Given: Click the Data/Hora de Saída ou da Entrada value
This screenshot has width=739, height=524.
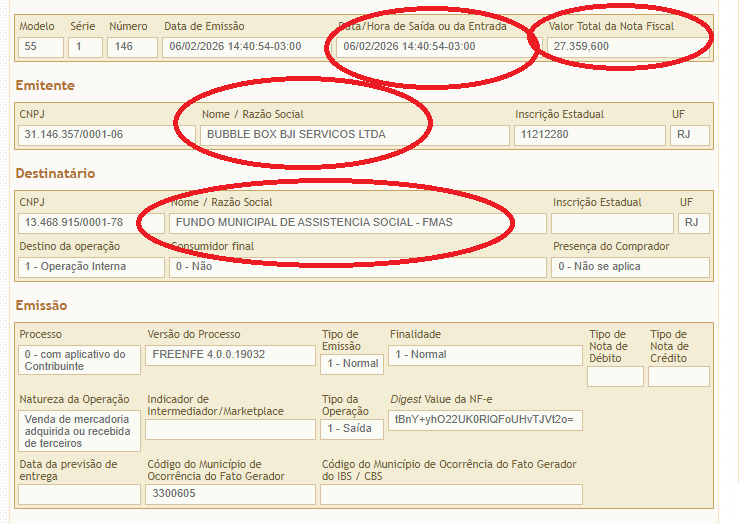Looking at the screenshot, I should point(440,47).
